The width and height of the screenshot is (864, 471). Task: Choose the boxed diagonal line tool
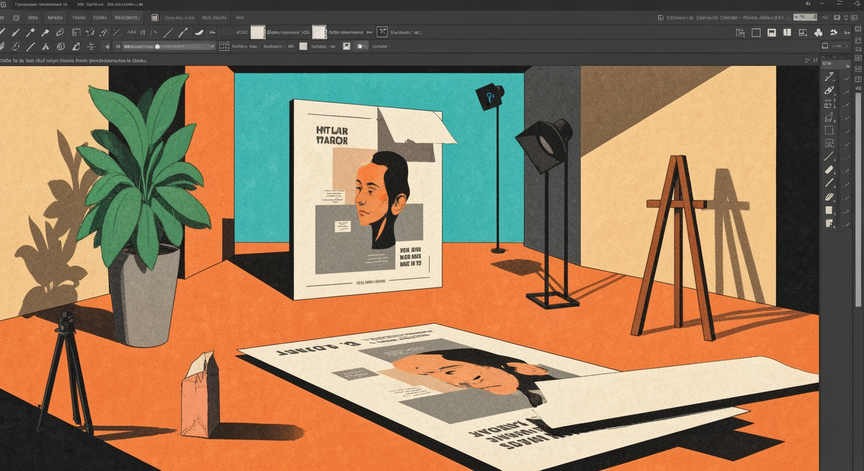click(117, 32)
